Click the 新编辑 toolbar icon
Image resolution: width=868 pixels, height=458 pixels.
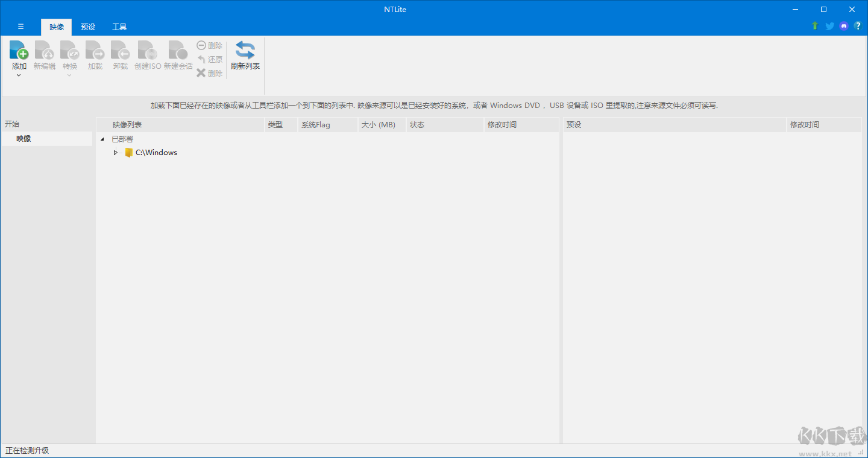[x=45, y=51]
